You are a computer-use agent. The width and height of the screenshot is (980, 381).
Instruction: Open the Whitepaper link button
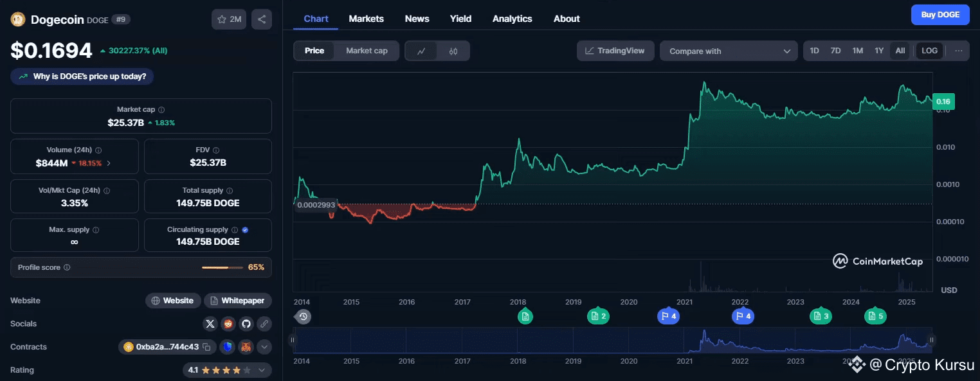(238, 301)
